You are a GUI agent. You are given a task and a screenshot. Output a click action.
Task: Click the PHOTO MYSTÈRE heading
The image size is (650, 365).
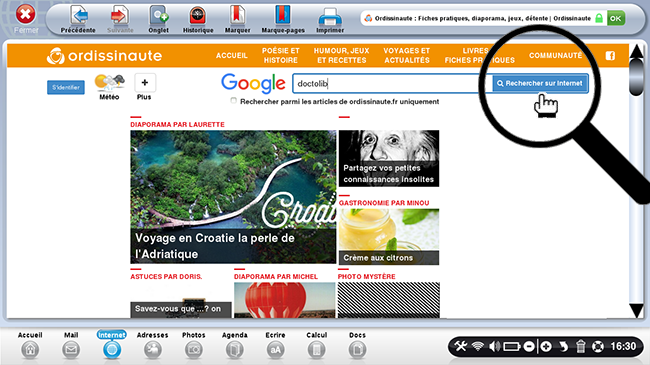(x=366, y=277)
